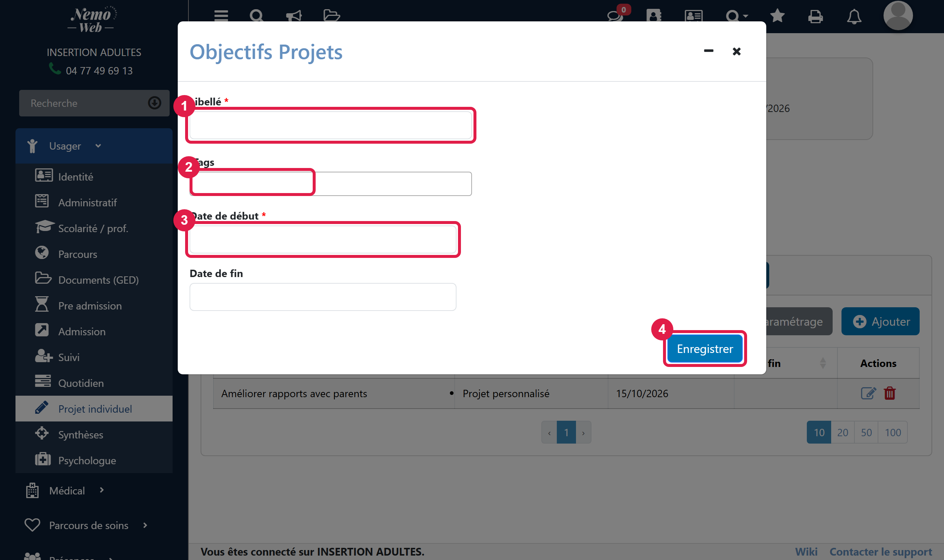This screenshot has height=560, width=944.
Task: Expand the Parcours de soins section
Action: coord(94,525)
